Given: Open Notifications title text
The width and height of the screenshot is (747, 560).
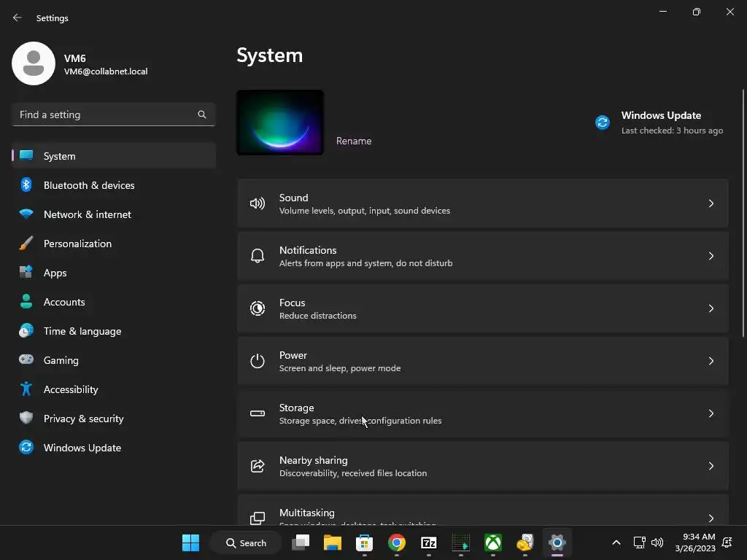Looking at the screenshot, I should pos(308,250).
